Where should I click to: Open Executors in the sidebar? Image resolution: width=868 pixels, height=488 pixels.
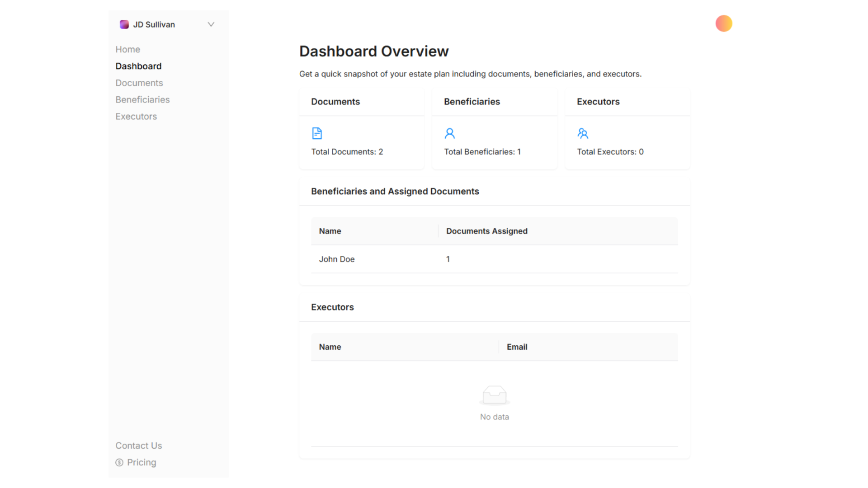[x=136, y=116]
